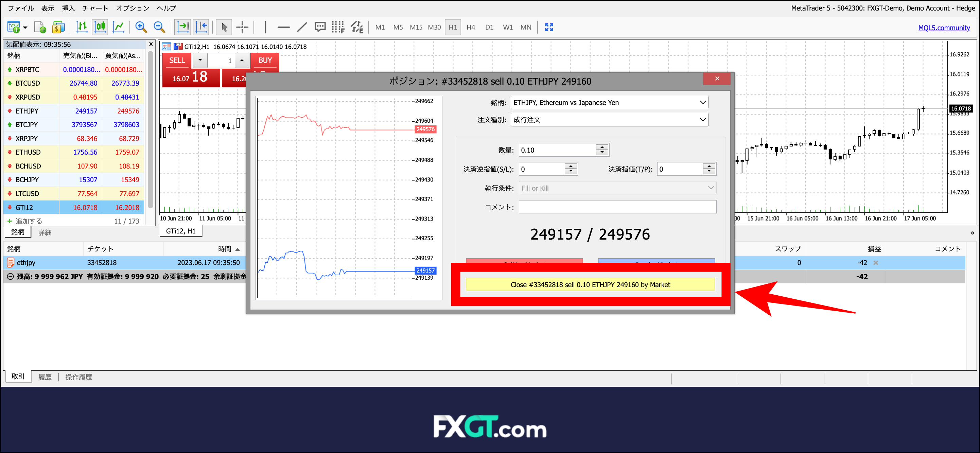Toggle chart auto scroll to end

(x=183, y=27)
